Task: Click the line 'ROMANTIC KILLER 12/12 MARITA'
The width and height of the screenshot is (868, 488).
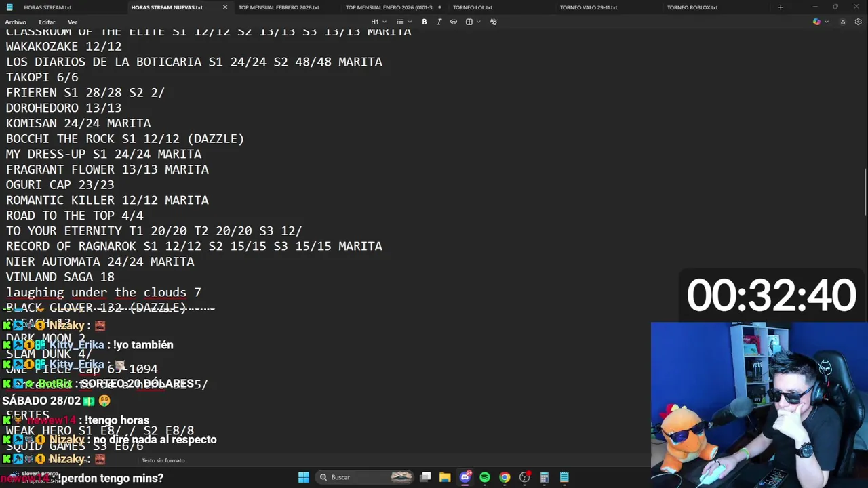Action: [x=107, y=201]
